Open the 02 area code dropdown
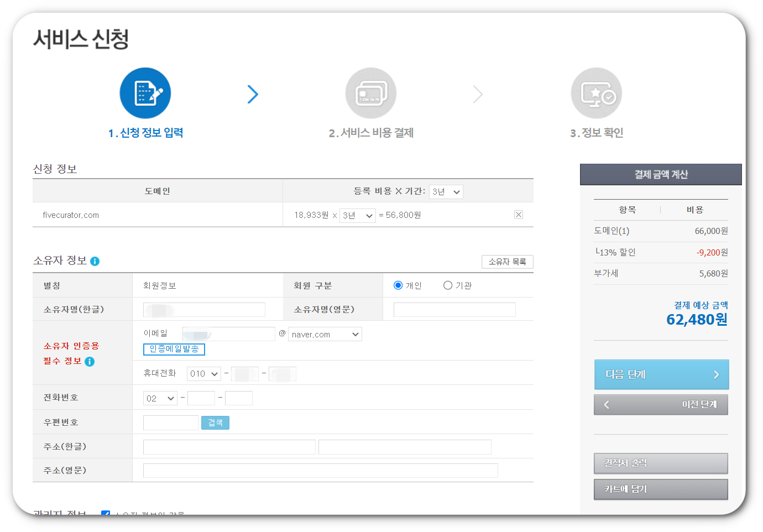Image resolution: width=763 pixels, height=532 pixels. 160,398
